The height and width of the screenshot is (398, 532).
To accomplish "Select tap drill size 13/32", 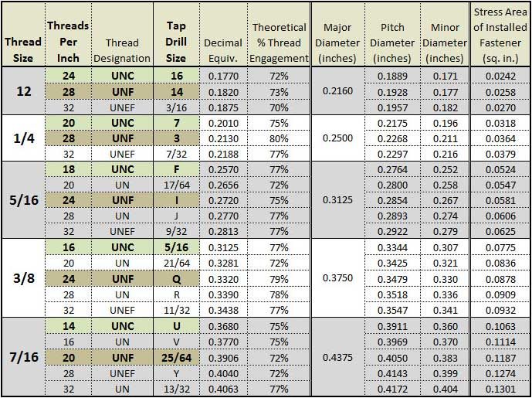I will click(176, 389).
